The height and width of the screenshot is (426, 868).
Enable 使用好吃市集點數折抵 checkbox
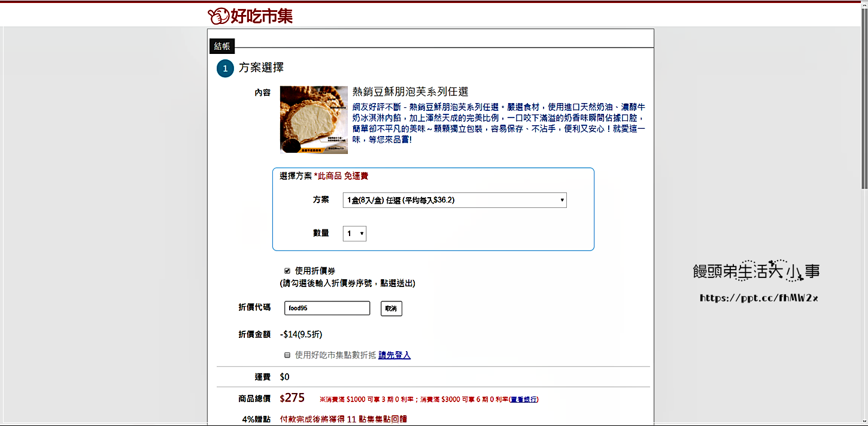pyautogui.click(x=287, y=355)
